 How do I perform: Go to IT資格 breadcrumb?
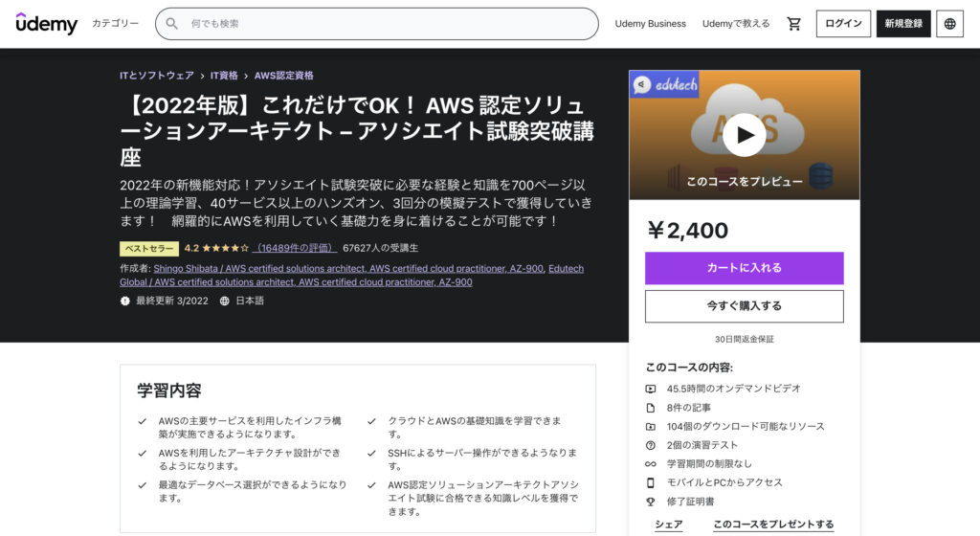tap(224, 76)
